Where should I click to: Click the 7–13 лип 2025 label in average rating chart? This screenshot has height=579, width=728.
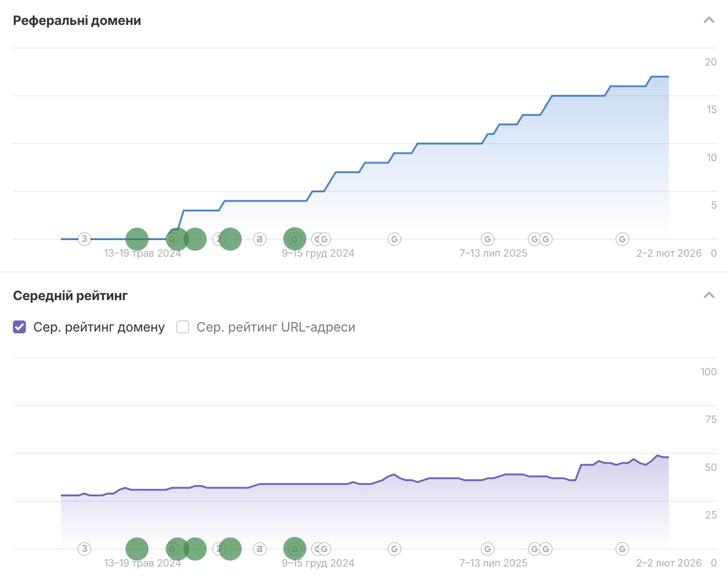[x=493, y=563]
